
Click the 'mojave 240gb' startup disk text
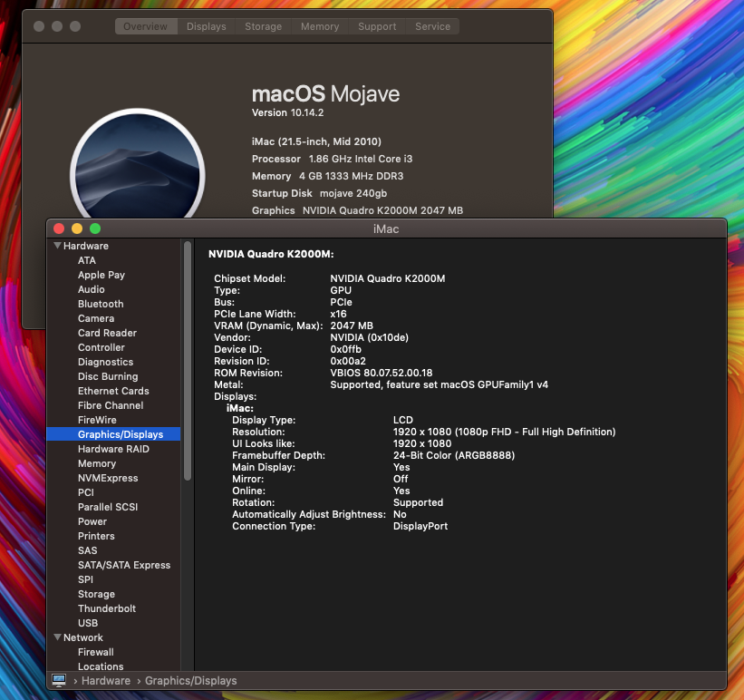point(353,193)
